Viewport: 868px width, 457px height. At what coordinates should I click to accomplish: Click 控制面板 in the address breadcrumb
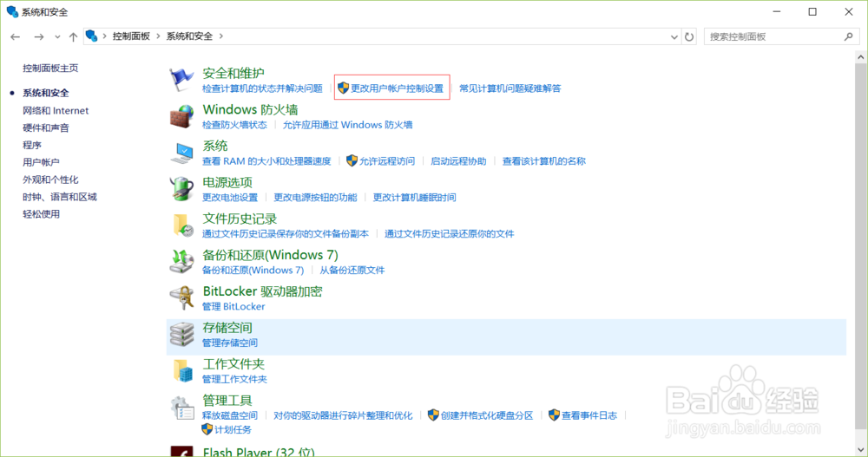(131, 36)
